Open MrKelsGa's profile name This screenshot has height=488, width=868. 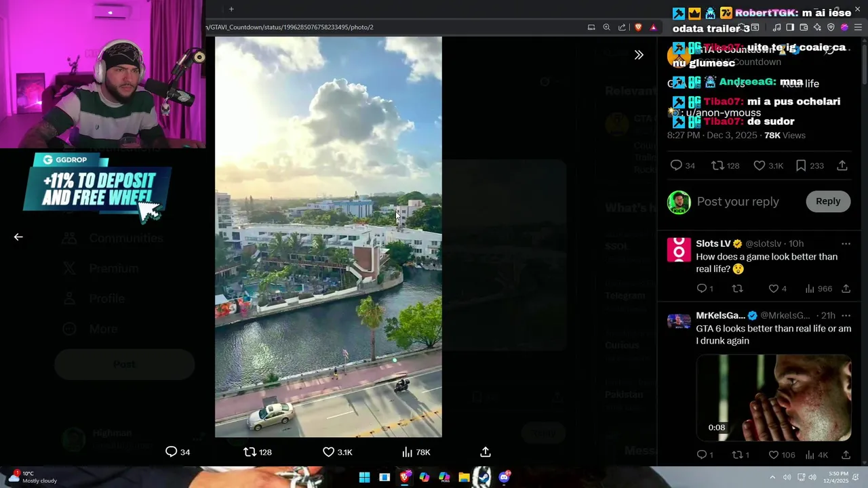tap(720, 315)
